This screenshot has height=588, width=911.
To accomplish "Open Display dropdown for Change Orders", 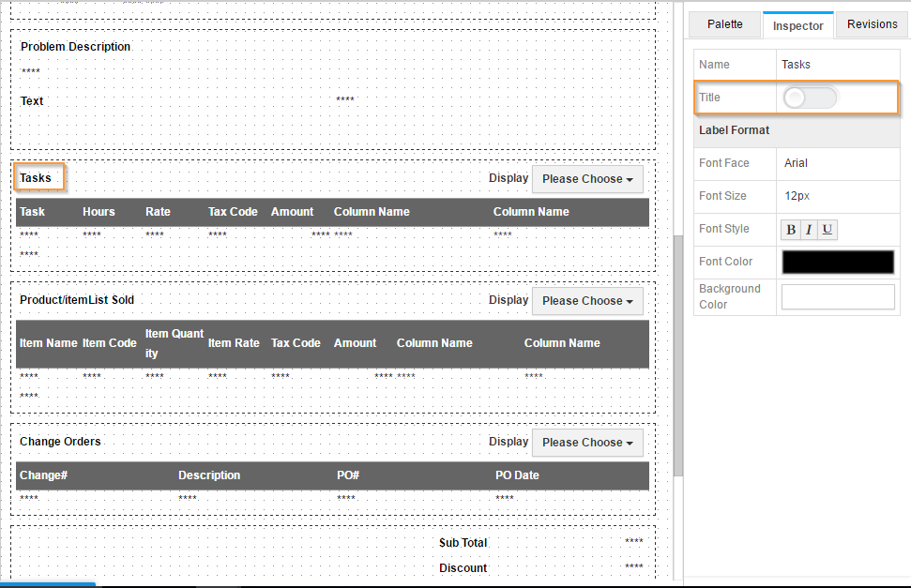I will click(x=587, y=443).
